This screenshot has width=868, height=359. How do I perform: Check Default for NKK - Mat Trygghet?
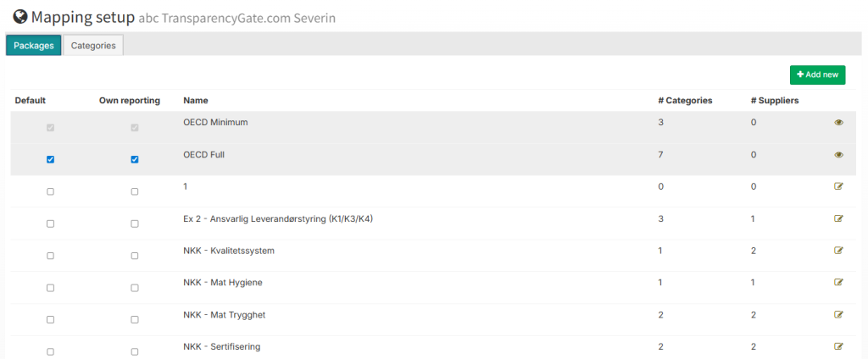tap(50, 320)
